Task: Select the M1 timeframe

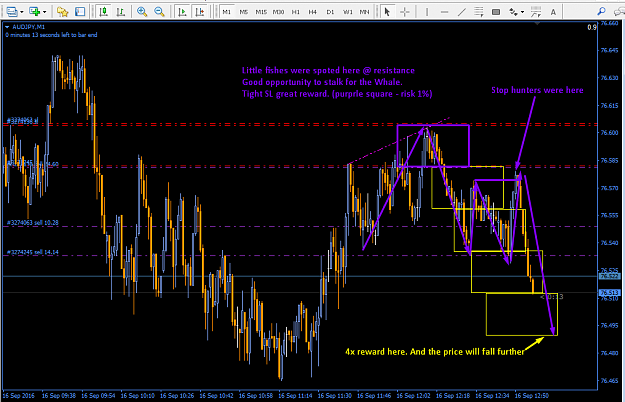Action: pyautogui.click(x=226, y=12)
